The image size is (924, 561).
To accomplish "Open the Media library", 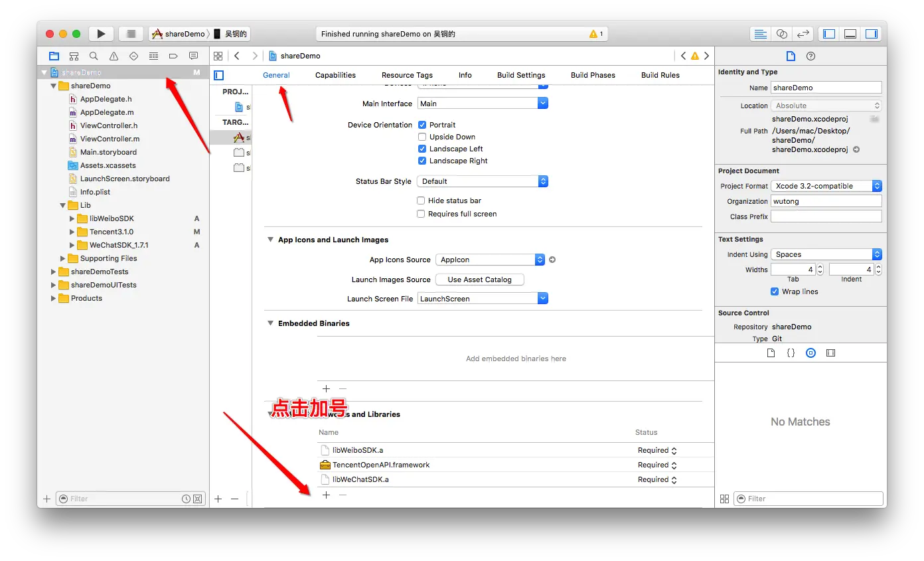I will coord(830,353).
